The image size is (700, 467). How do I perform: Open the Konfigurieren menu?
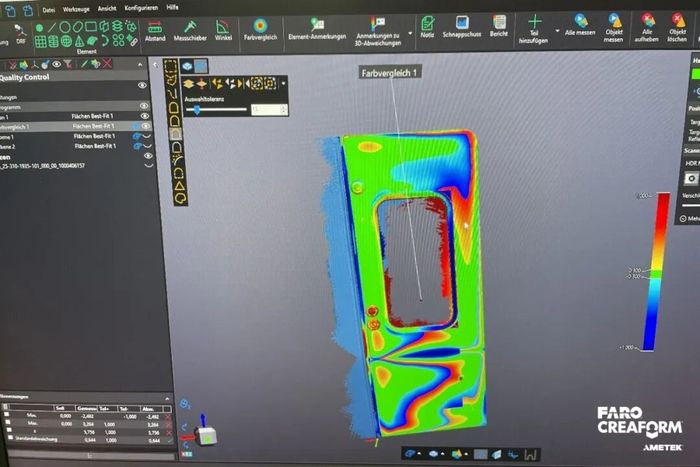pos(141,8)
